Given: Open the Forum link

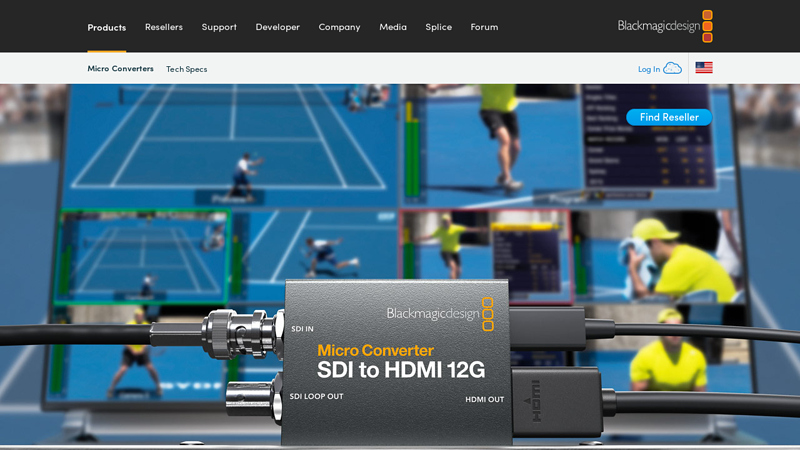Looking at the screenshot, I should pyautogui.click(x=484, y=27).
